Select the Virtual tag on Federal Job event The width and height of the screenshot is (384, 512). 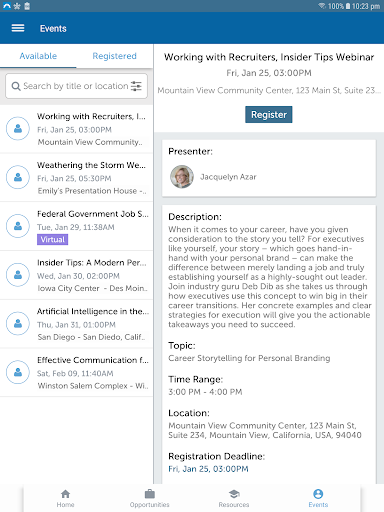52,239
